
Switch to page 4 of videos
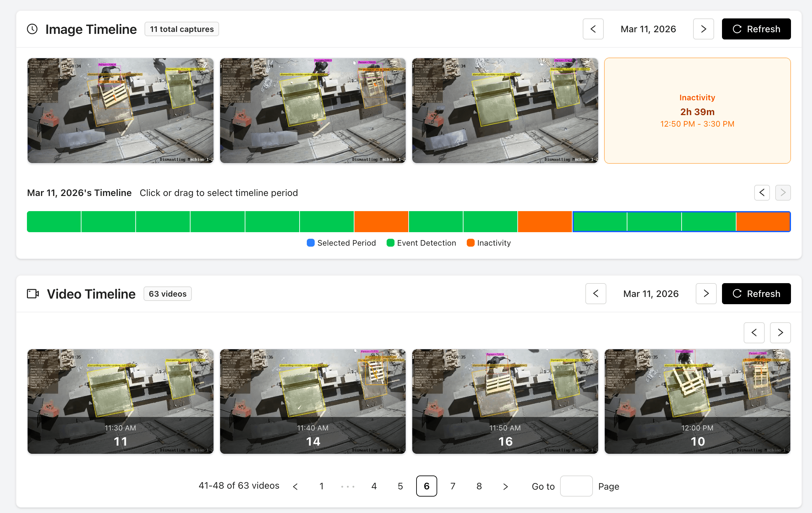[x=374, y=486]
